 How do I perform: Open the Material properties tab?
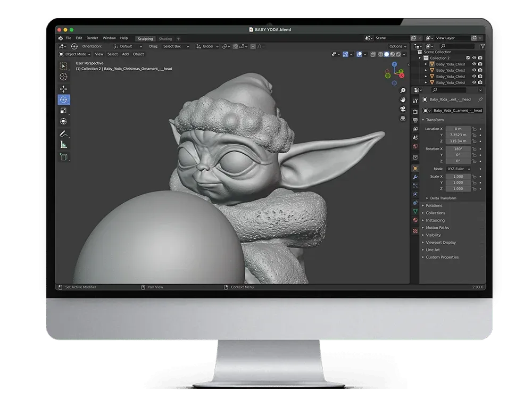(415, 220)
